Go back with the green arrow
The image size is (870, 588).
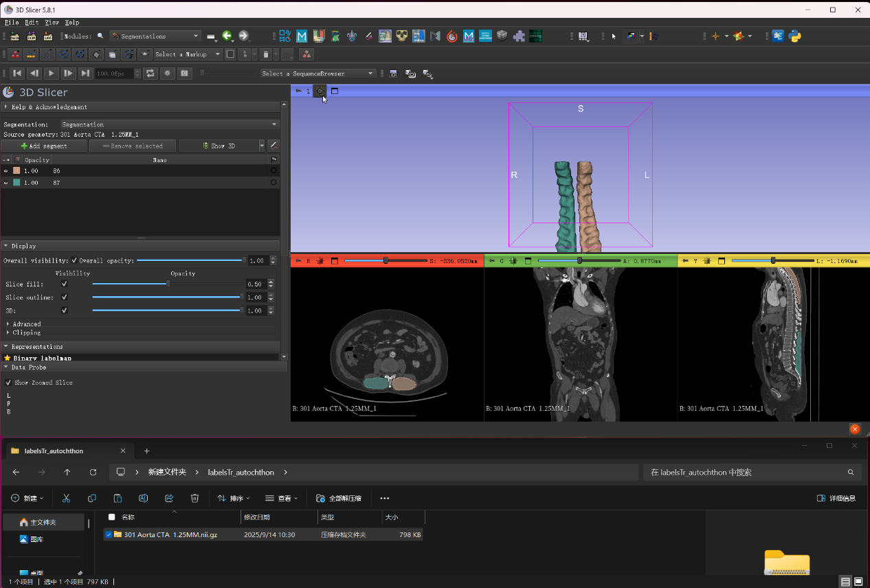227,36
